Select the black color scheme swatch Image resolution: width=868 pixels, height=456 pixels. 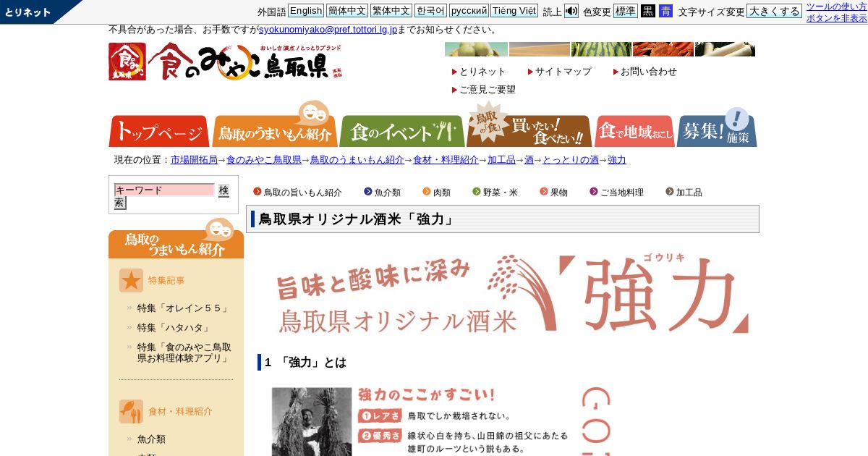(647, 11)
